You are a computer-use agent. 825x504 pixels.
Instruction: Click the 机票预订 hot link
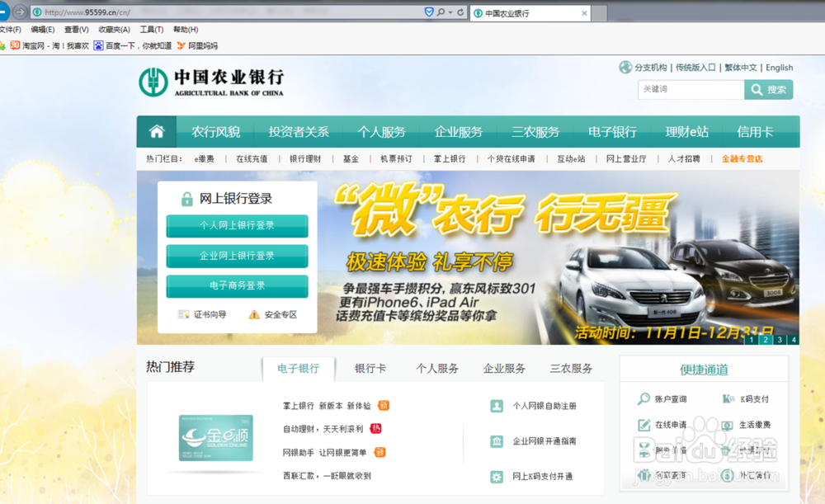(396, 159)
